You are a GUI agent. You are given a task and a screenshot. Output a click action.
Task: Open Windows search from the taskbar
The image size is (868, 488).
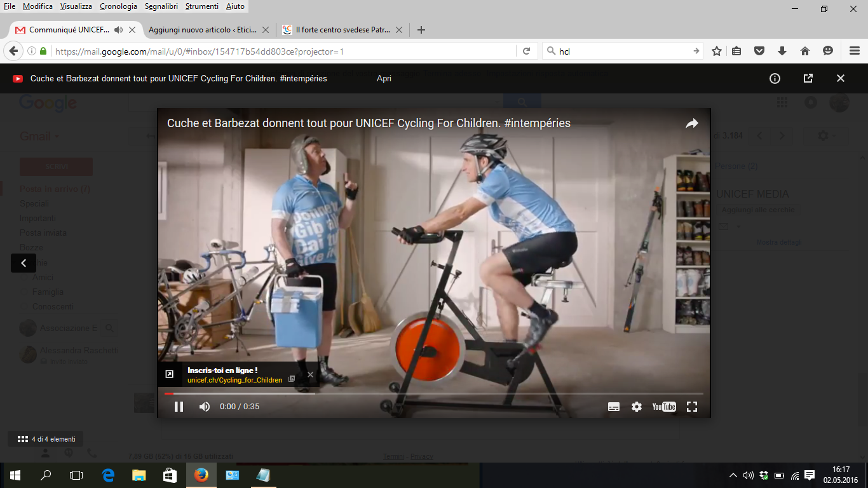tap(46, 475)
